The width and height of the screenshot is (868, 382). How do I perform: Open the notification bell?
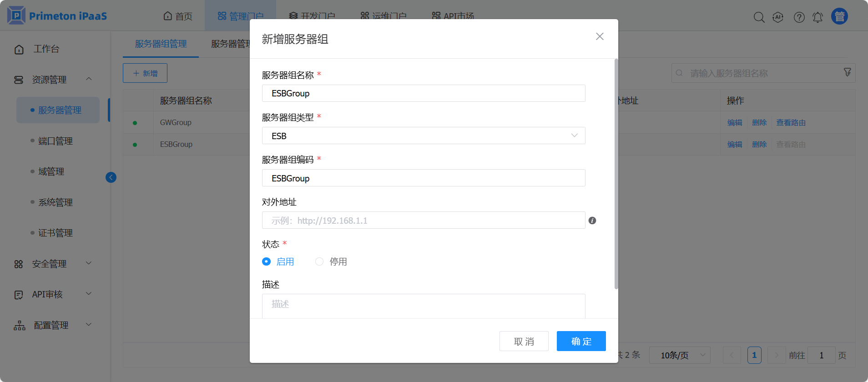click(818, 17)
